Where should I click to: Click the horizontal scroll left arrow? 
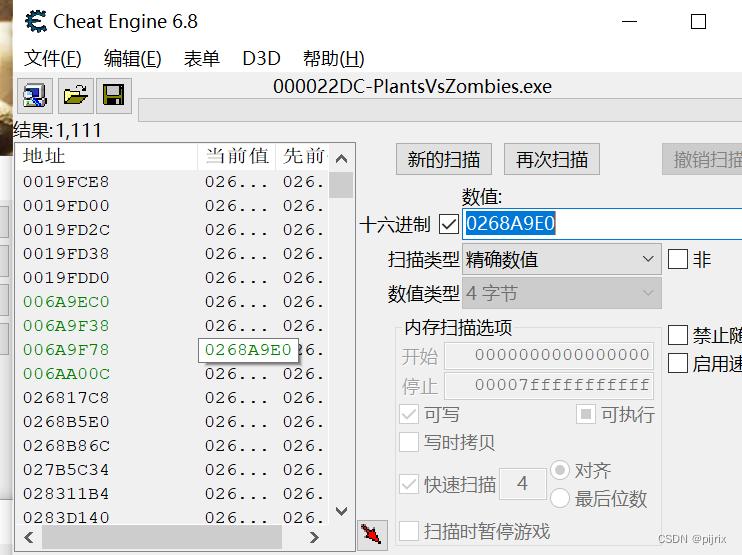click(29, 537)
